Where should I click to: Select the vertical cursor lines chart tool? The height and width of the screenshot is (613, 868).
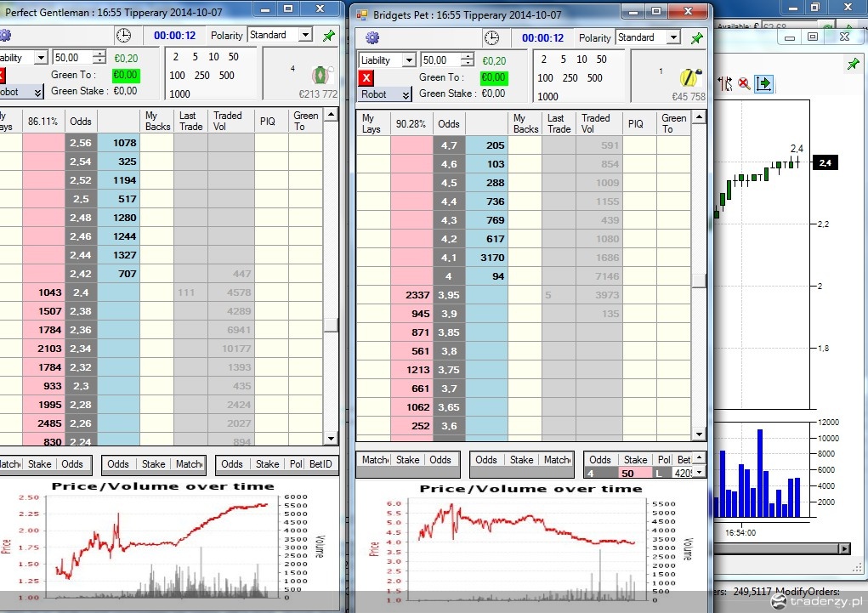coord(725,83)
